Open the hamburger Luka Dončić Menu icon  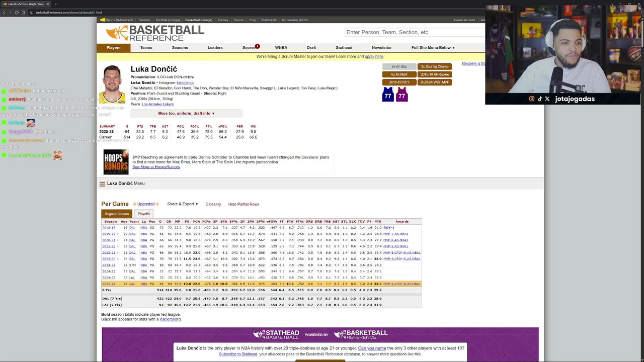tap(102, 184)
